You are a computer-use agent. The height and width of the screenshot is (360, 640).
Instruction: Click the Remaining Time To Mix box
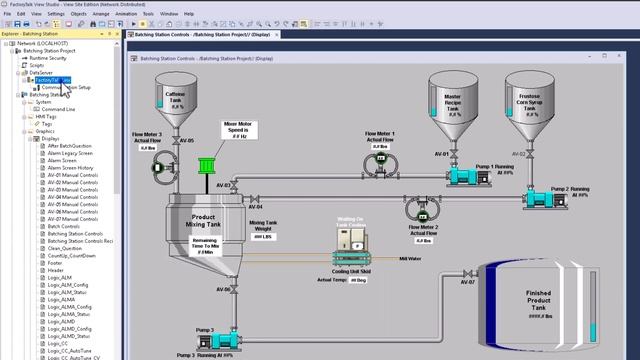(x=205, y=246)
